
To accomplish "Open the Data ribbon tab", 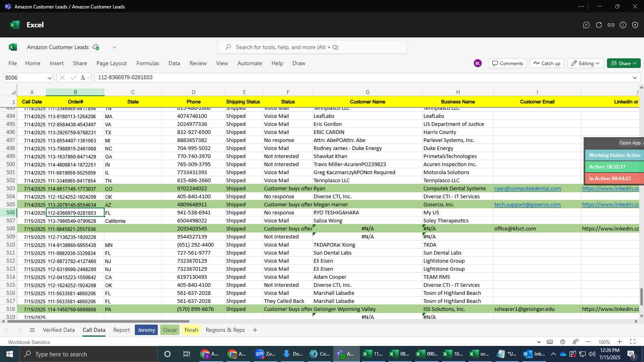I will [174, 63].
